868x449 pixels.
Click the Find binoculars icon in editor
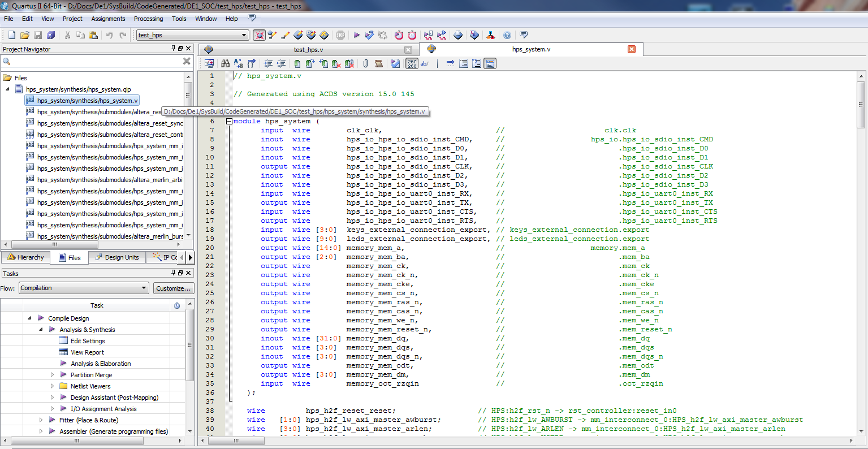tap(225, 63)
